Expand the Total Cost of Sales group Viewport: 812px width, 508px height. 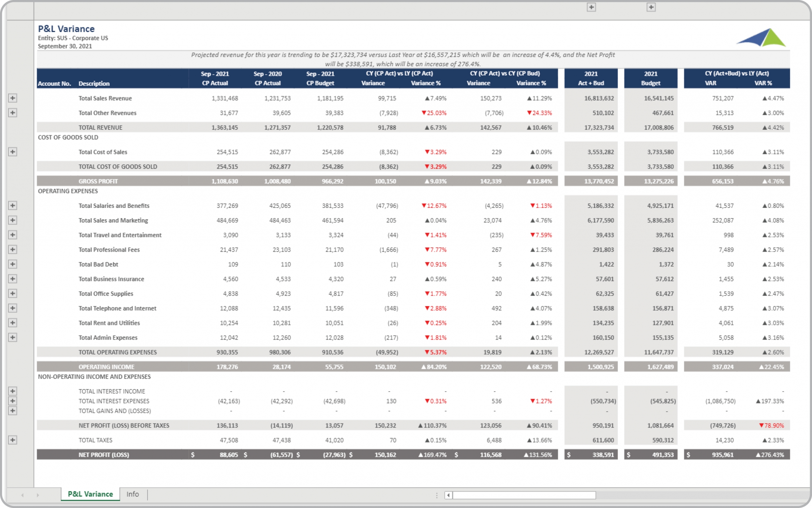pyautogui.click(x=12, y=152)
